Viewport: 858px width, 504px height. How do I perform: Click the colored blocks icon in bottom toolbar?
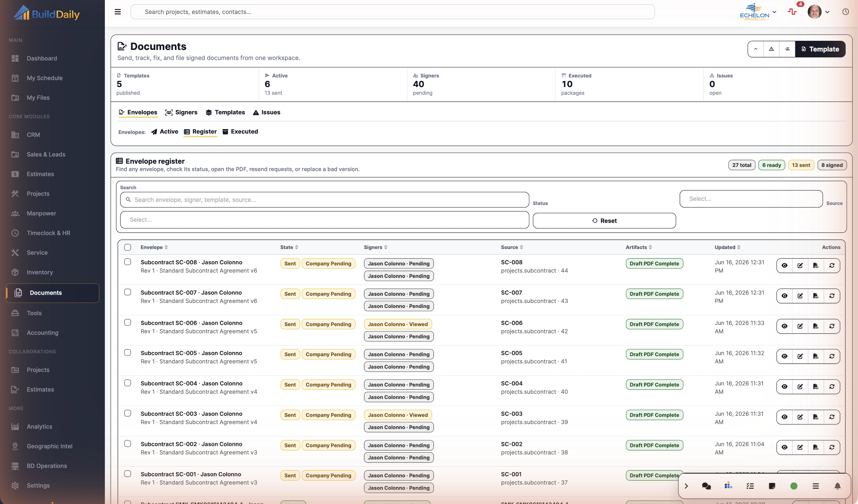pyautogui.click(x=728, y=486)
